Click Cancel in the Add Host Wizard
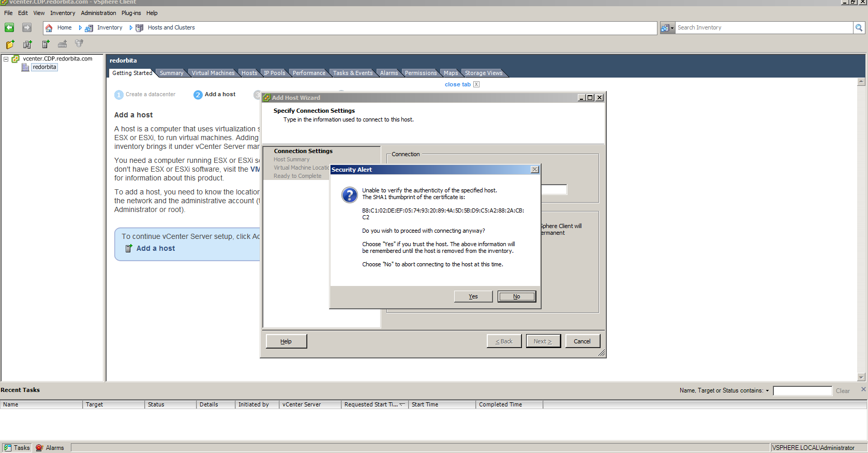 pos(582,341)
